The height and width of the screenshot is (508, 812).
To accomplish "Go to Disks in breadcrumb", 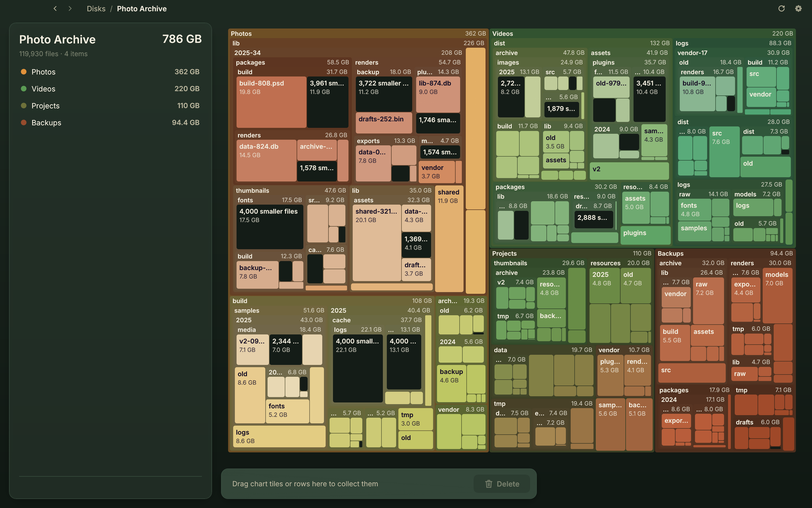I will pos(96,9).
